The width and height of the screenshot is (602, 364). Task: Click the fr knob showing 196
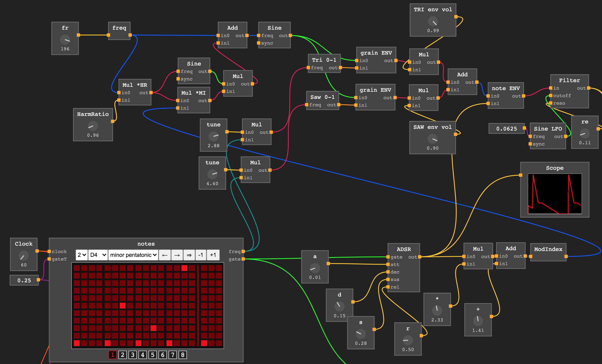pos(65,40)
